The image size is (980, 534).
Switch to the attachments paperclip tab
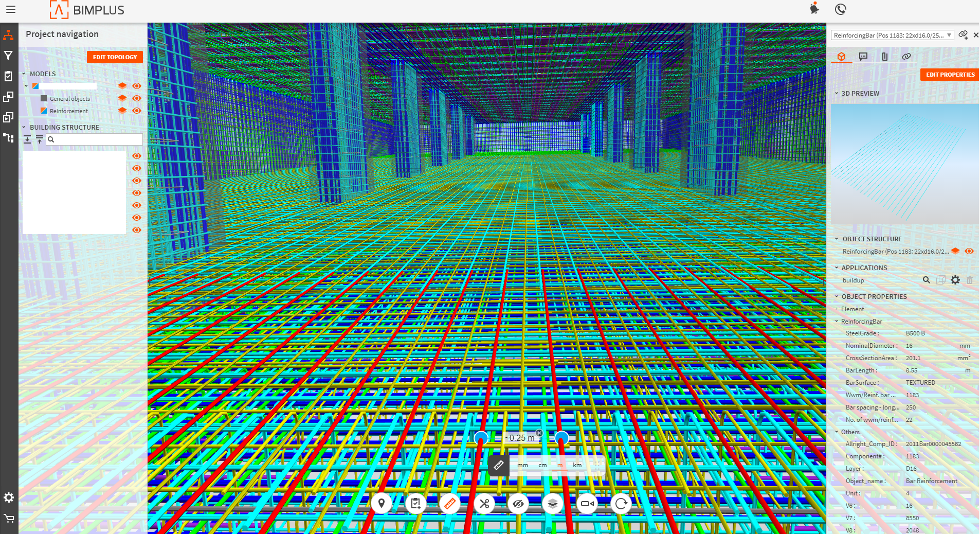885,57
